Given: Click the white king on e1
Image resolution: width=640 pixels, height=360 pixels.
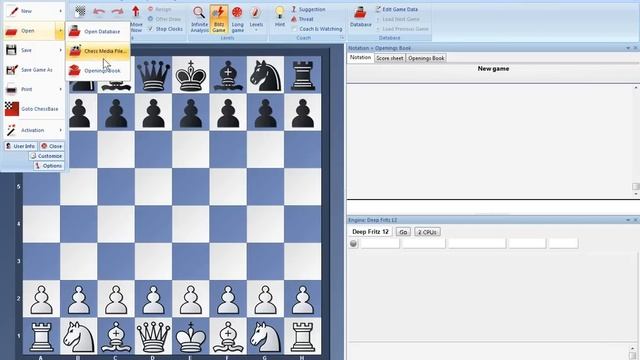Looking at the screenshot, I should [191, 336].
